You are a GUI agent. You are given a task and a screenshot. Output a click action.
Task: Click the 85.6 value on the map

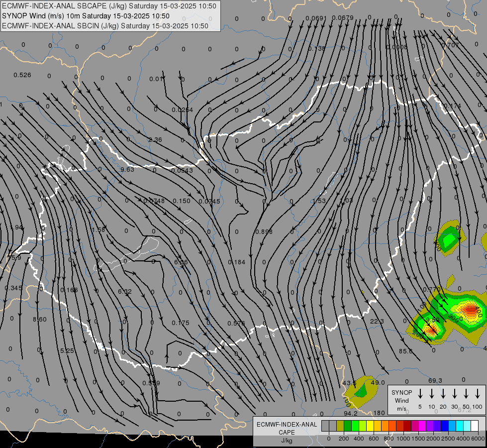[x=405, y=351]
